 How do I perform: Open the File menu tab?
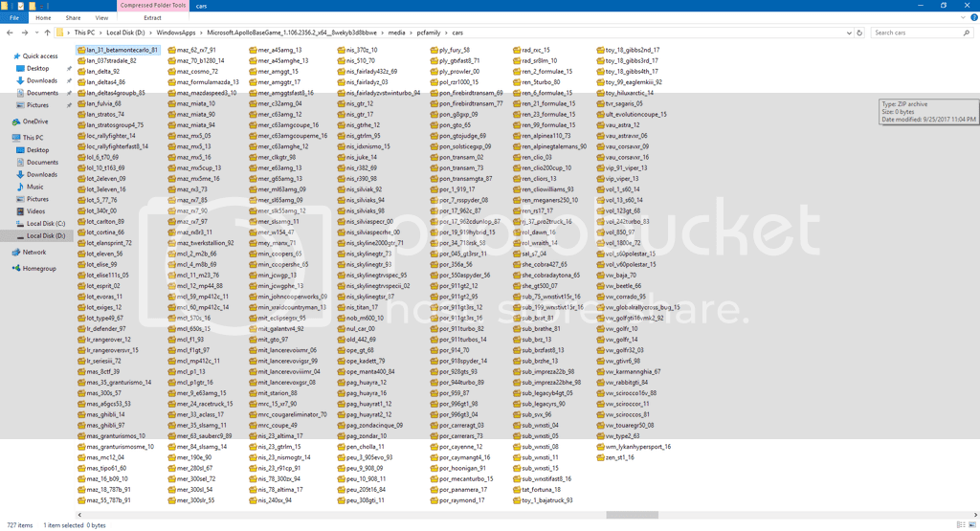pyautogui.click(x=13, y=18)
